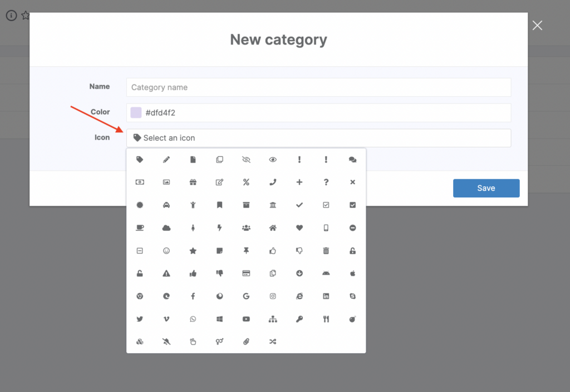
Task: Pick the paperclip icon
Action: [246, 341]
